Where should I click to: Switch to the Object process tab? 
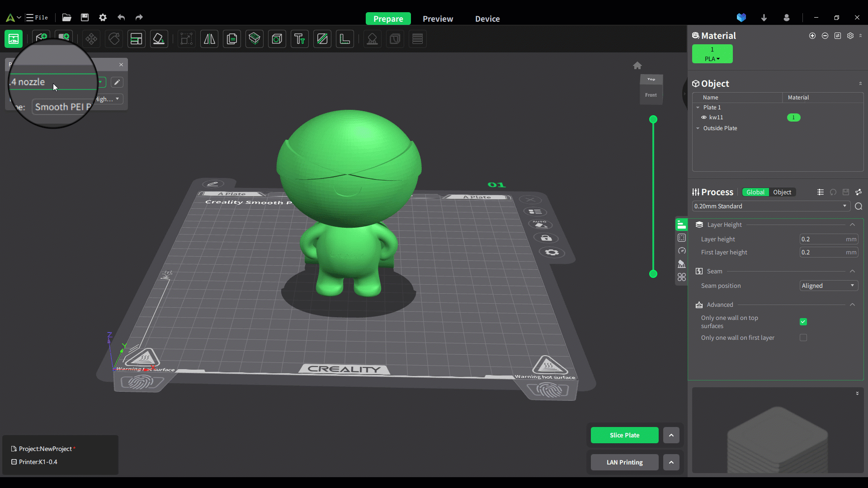pyautogui.click(x=782, y=192)
